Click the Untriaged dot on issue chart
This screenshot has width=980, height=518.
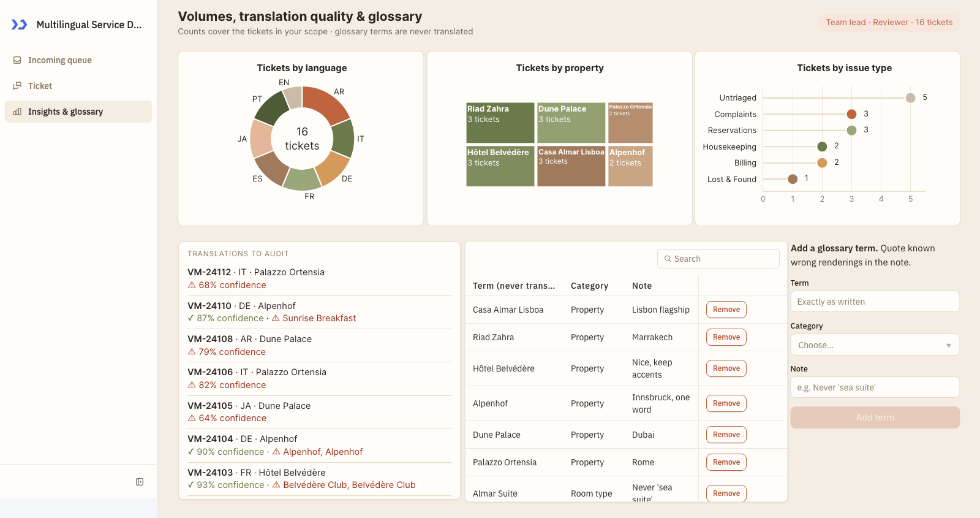911,98
